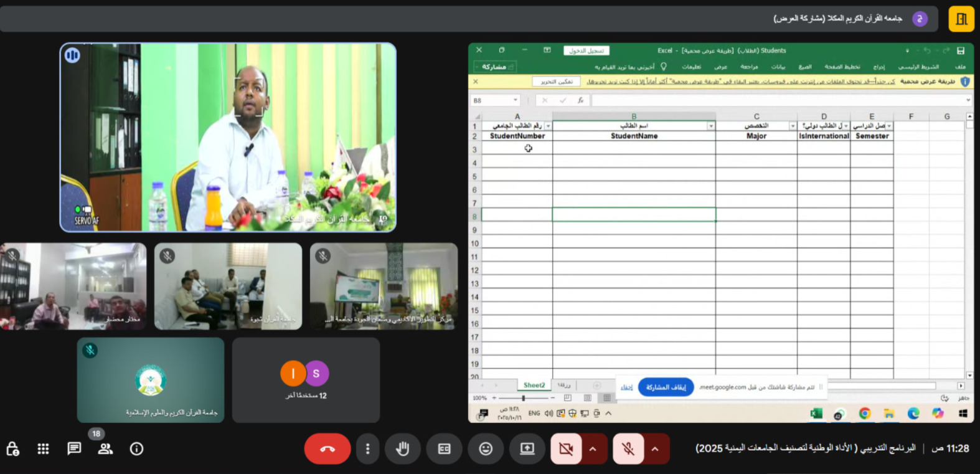Click the Excel zoom slider handle
Screen dimensions: 980x474
click(523, 398)
